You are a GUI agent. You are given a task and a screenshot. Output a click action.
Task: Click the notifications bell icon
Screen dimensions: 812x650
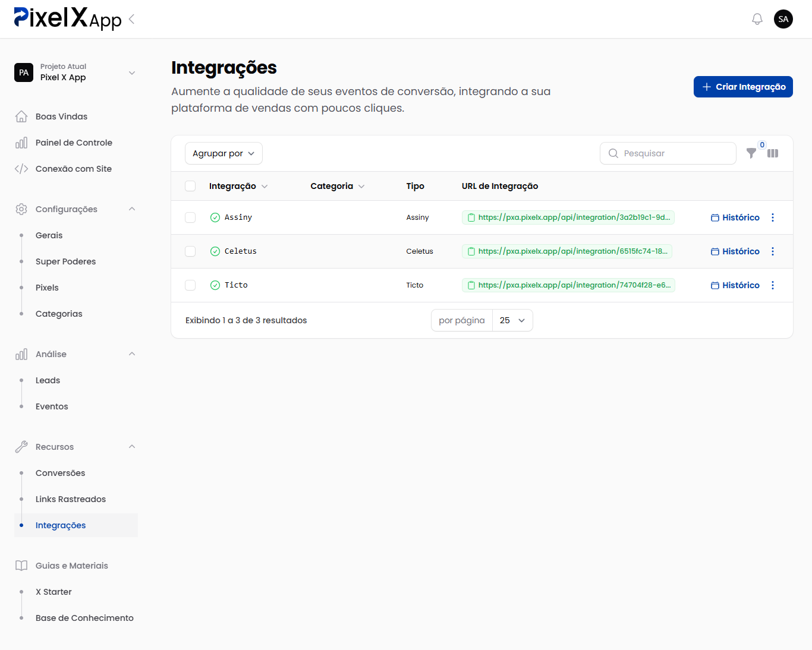(x=757, y=19)
